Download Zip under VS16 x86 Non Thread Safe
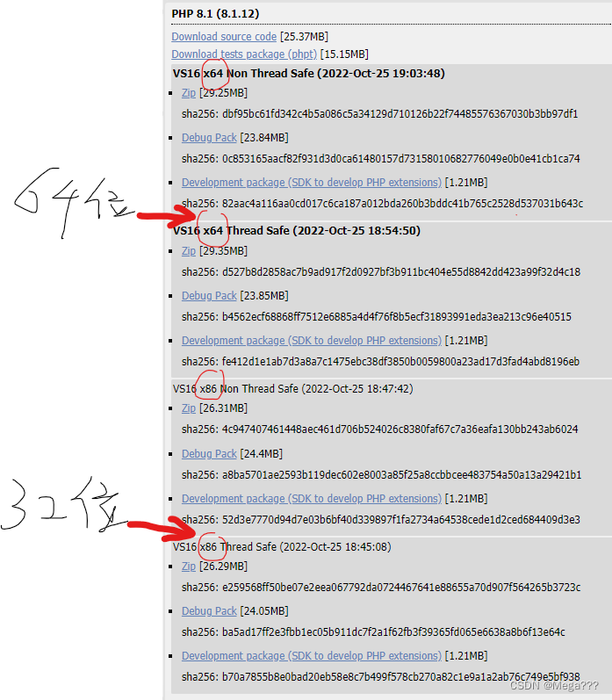Image resolution: width=612 pixels, height=700 pixels. pos(189,408)
